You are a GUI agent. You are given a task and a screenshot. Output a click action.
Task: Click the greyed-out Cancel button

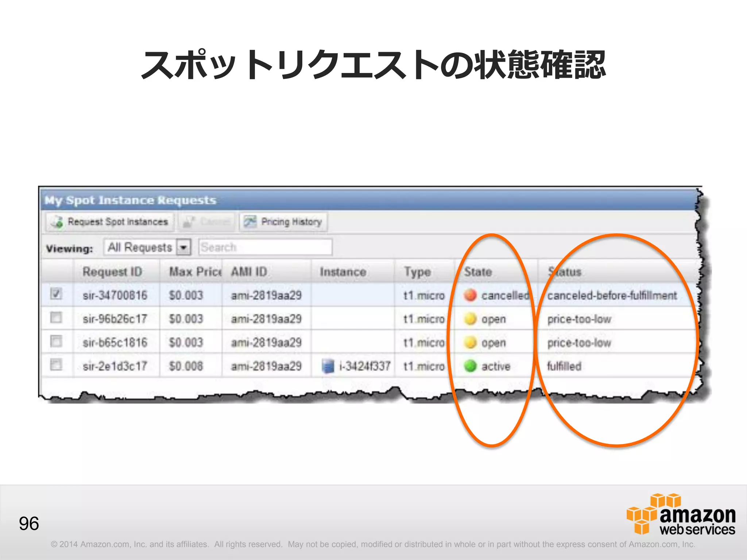[x=206, y=222]
